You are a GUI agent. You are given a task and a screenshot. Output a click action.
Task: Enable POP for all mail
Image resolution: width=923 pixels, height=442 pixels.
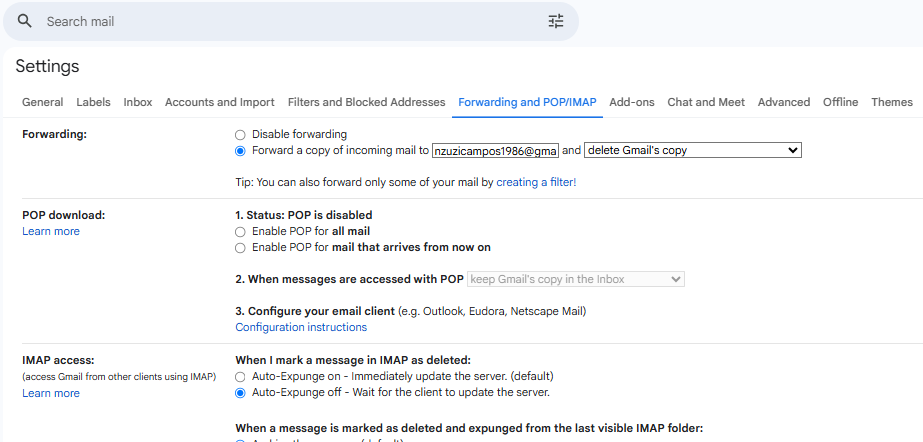point(240,231)
